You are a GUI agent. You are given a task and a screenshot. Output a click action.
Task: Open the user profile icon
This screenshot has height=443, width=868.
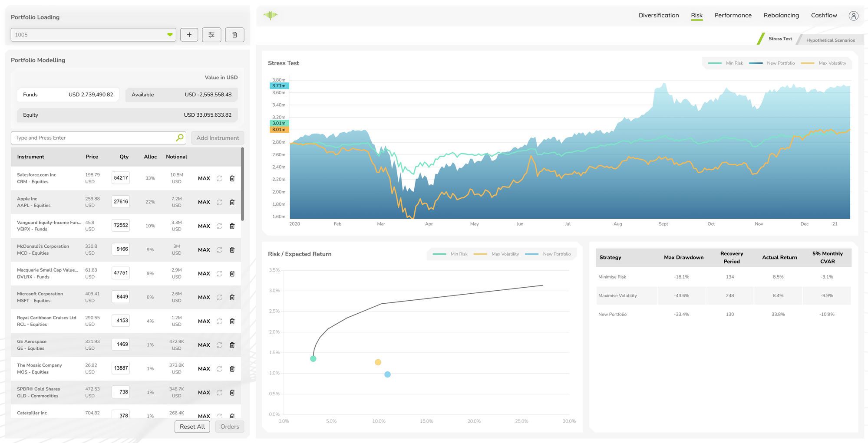coord(853,15)
